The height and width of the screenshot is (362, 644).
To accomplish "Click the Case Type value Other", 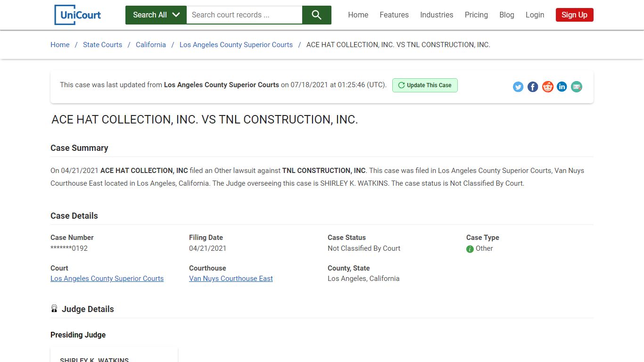I will pos(484,248).
